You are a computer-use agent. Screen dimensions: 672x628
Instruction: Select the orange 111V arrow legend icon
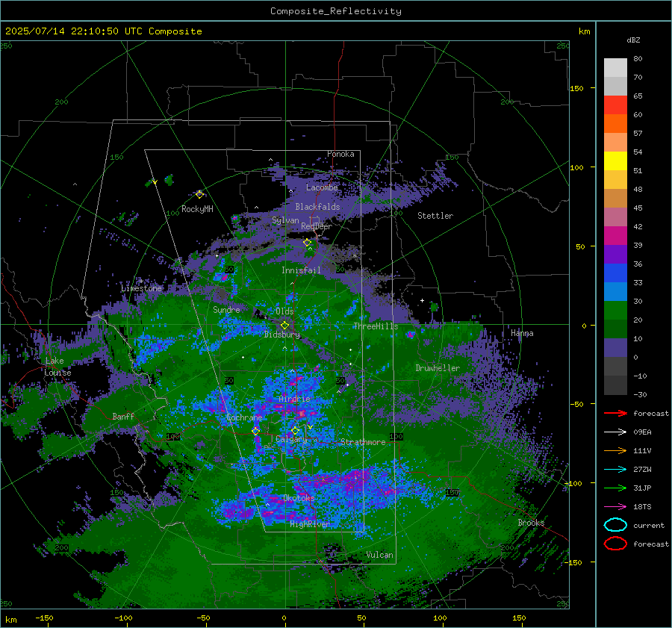(x=615, y=450)
